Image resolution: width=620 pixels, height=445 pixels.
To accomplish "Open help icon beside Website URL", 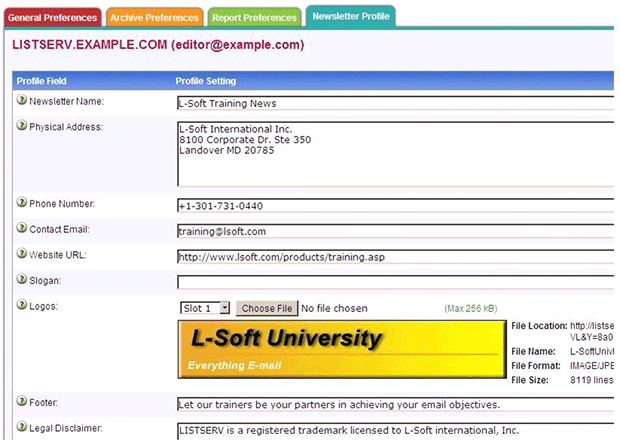I will [22, 253].
